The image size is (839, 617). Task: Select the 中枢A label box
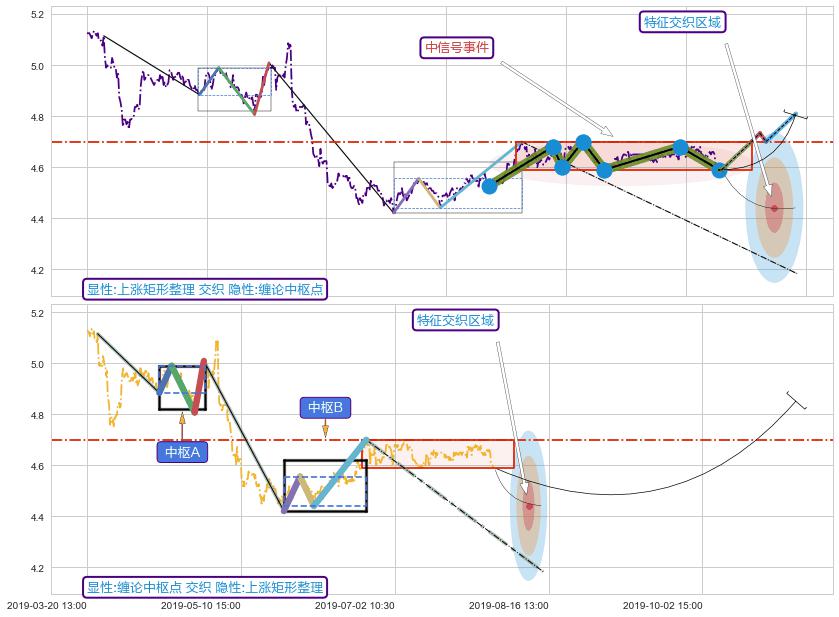click(182, 452)
